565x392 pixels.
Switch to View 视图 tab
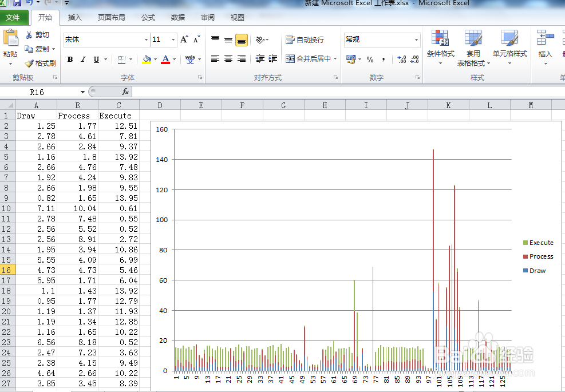click(x=237, y=17)
